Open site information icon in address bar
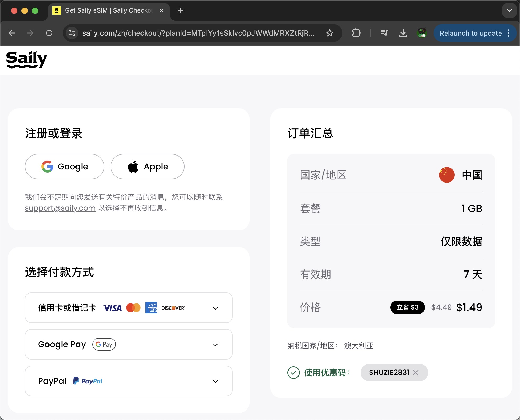This screenshot has height=420, width=520. click(x=72, y=33)
